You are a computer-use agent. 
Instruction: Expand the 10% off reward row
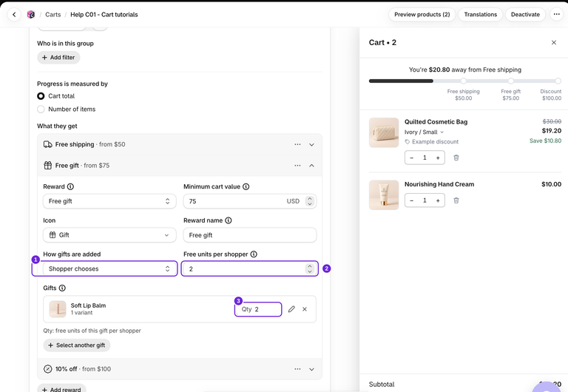click(x=311, y=369)
